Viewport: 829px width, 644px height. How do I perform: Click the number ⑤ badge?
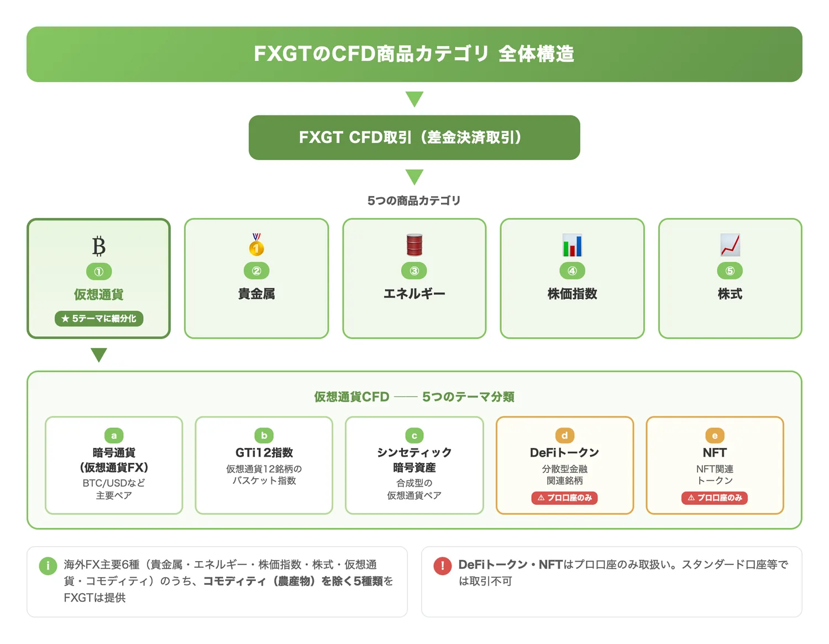730,271
